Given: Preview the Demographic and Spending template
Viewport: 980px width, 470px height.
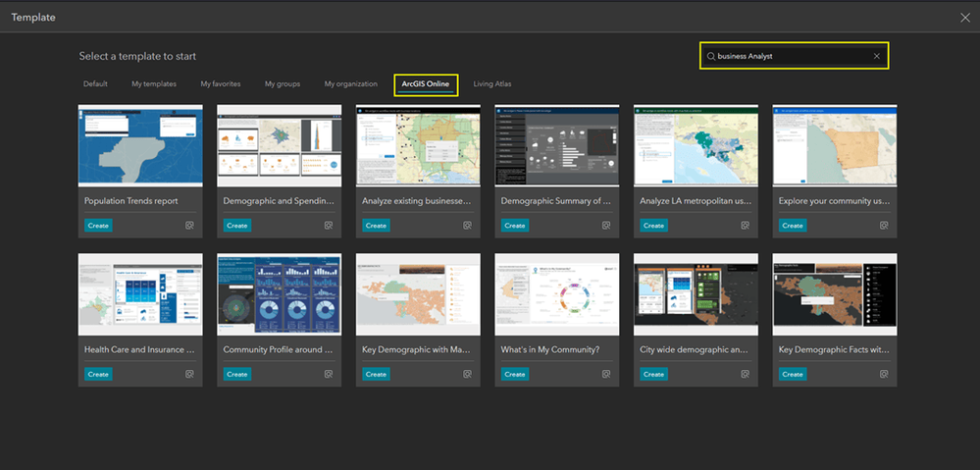Looking at the screenshot, I should [x=328, y=226].
